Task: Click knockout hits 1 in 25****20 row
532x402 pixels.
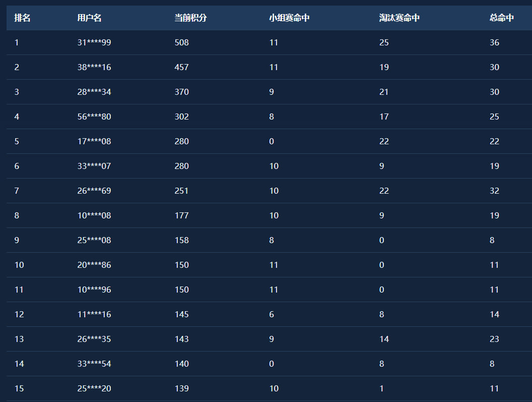Action: point(382,388)
